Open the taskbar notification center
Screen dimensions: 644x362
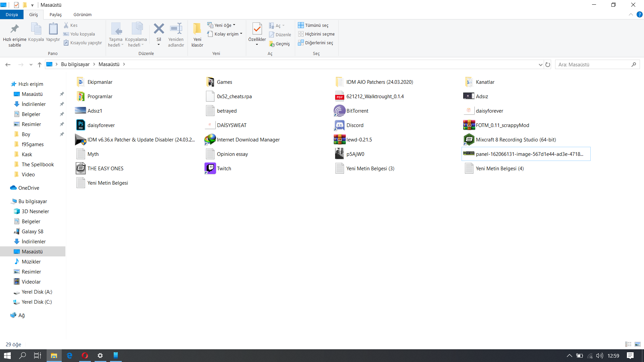pyautogui.click(x=630, y=356)
